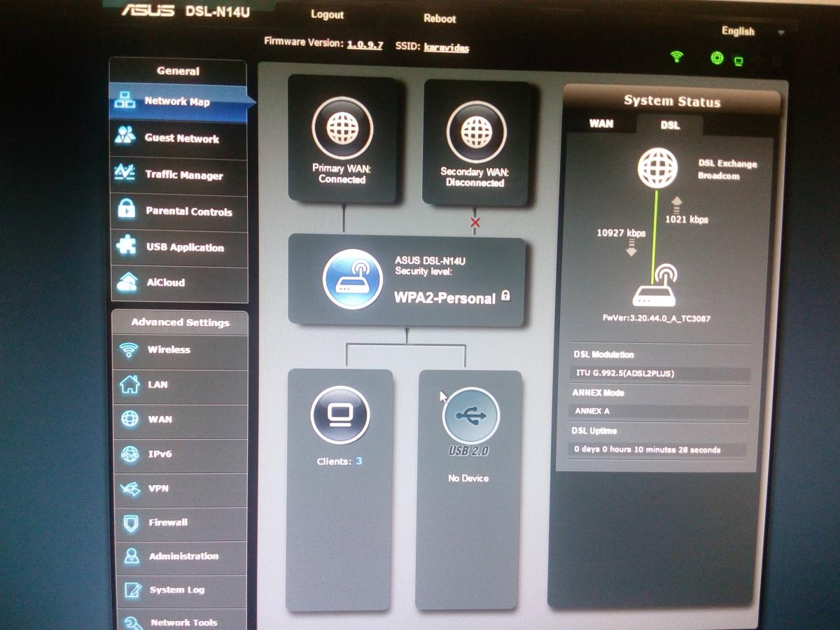
Task: Click the Parental Controls padlock icon
Action: 127,209
